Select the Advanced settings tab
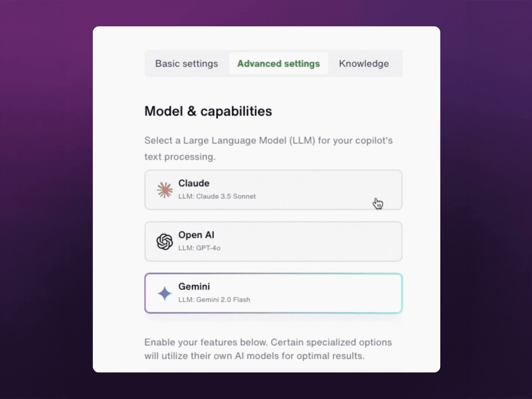This screenshot has height=399, width=532. (279, 64)
